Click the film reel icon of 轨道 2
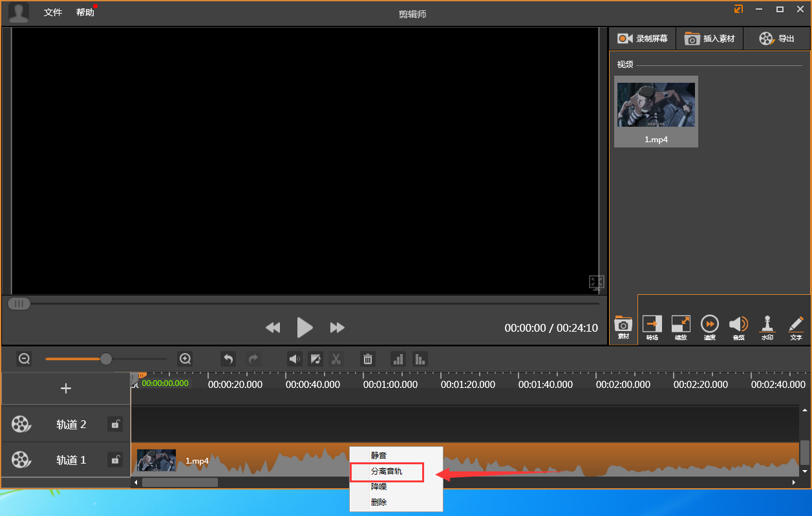 pos(21,424)
